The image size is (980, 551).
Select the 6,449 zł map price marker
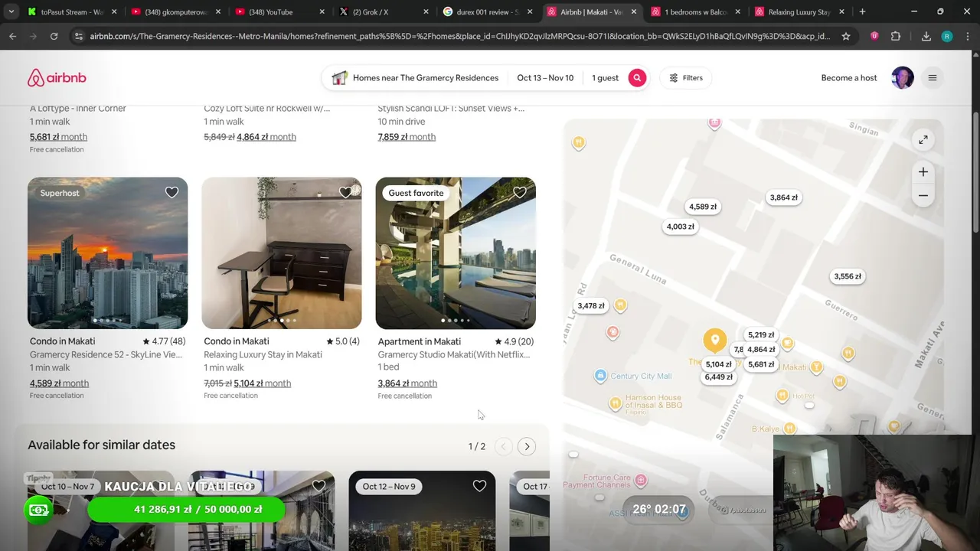click(718, 377)
